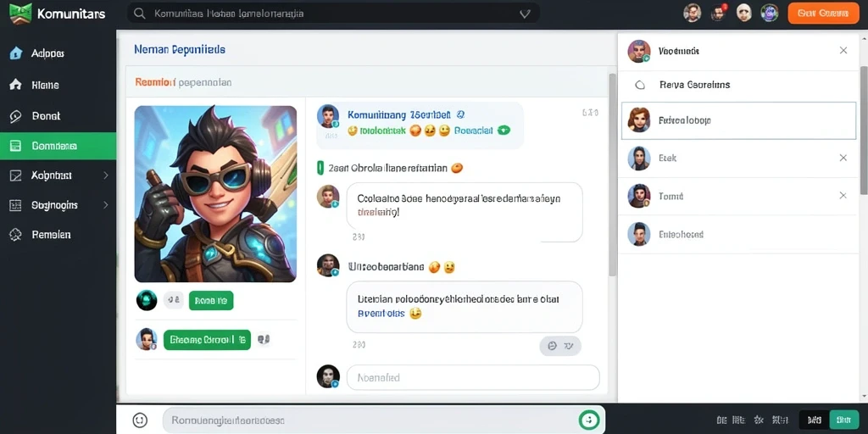
Task: Select the Tomd contact row
Action: coord(738,196)
